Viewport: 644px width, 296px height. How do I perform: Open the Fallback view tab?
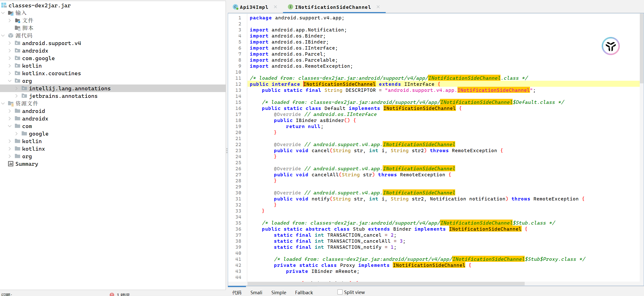tap(304, 292)
